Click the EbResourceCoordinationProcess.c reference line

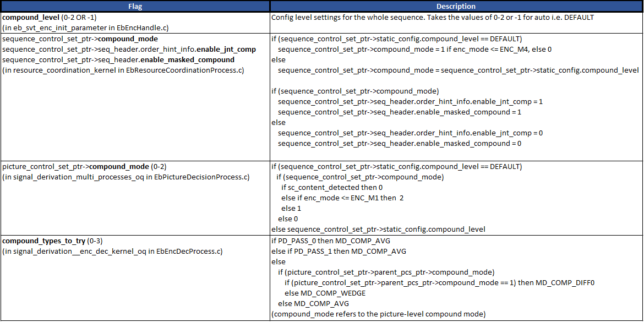[123, 70]
